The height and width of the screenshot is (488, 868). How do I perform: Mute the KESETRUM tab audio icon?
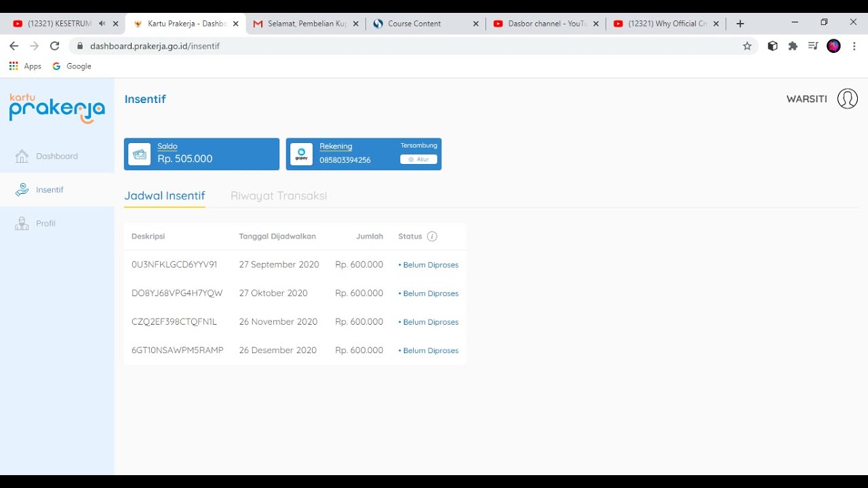(102, 23)
